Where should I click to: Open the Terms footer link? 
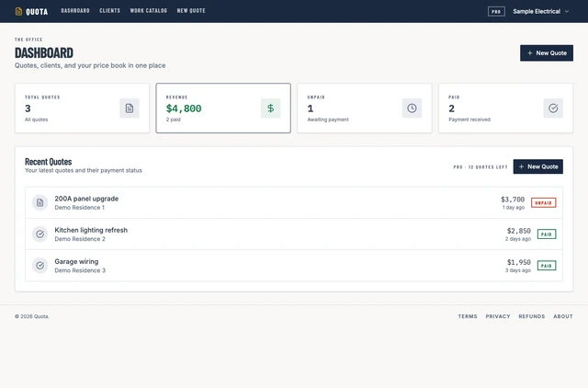tap(468, 316)
